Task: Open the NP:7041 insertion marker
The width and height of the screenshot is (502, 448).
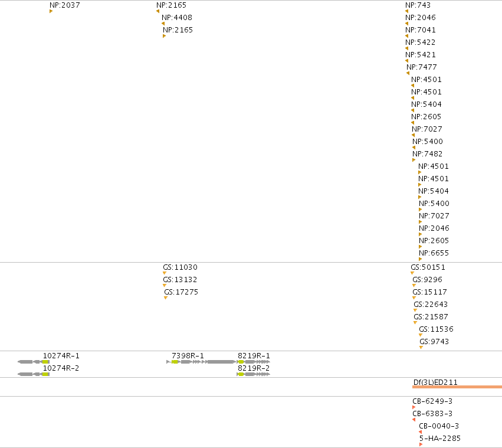Action: coord(407,36)
